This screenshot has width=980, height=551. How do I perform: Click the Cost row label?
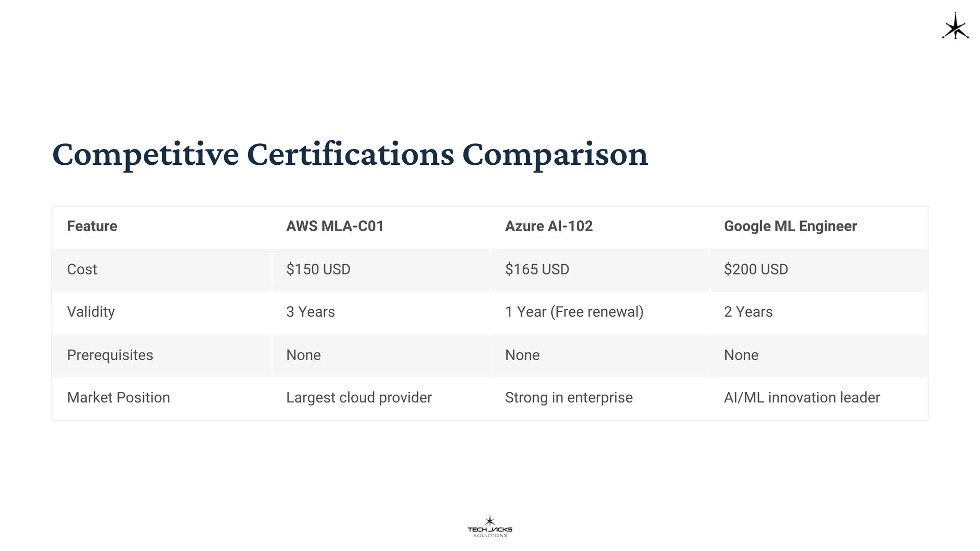point(82,269)
